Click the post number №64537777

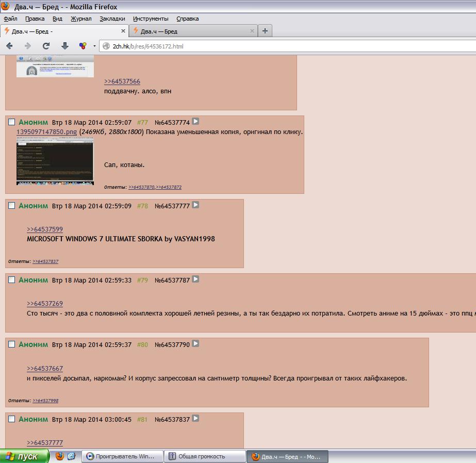coord(172,206)
